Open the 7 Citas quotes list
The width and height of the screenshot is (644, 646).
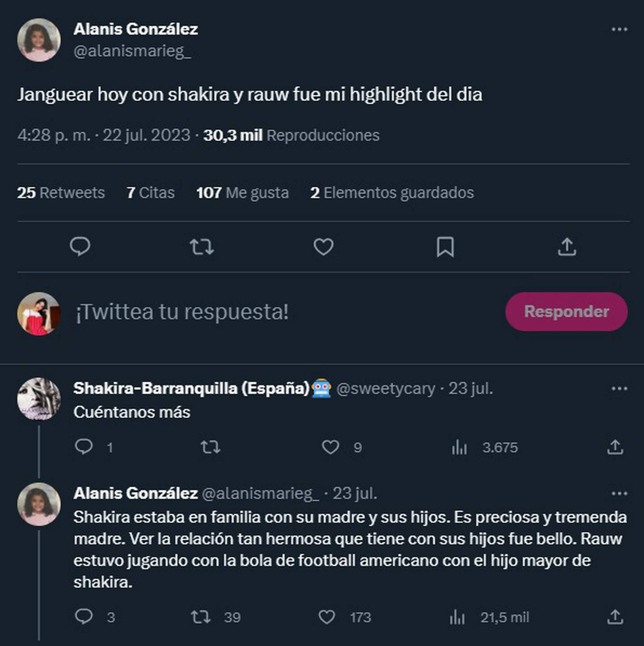click(x=151, y=193)
